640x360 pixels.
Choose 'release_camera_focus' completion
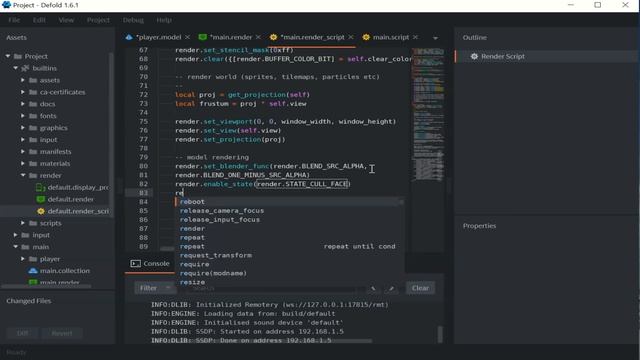(289, 211)
